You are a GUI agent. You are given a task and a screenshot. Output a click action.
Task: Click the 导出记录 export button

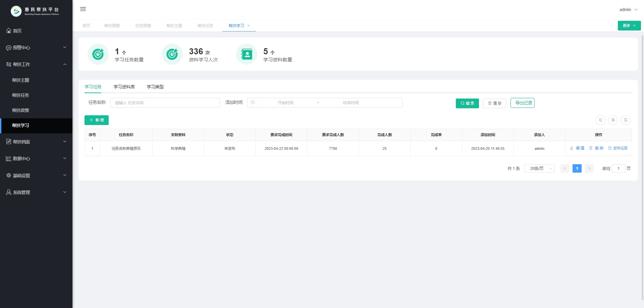(x=523, y=103)
